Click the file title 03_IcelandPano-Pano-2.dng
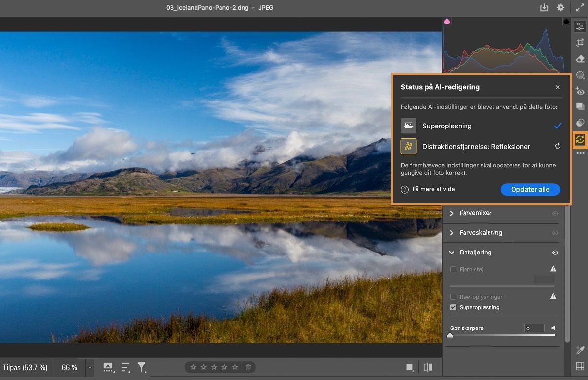 [207, 8]
